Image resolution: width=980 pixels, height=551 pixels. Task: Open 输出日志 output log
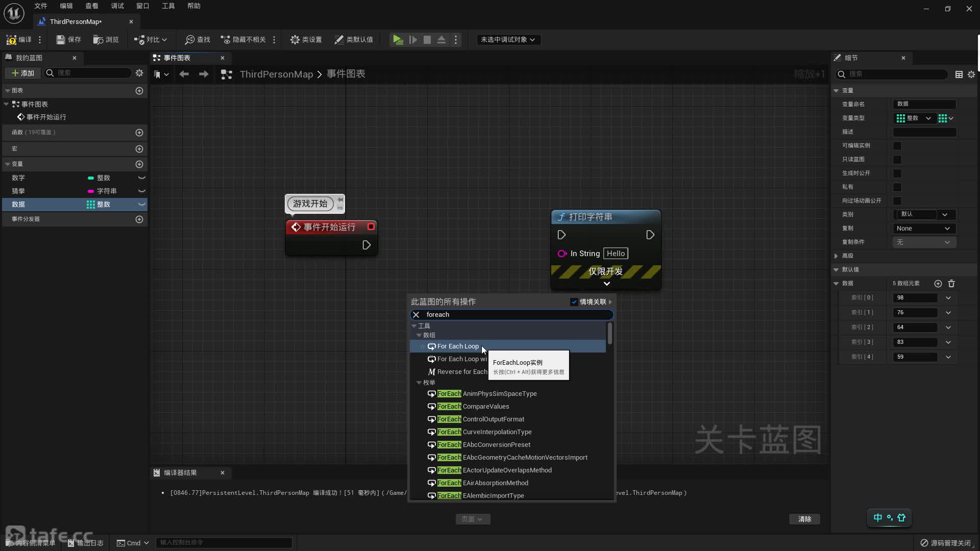tap(86, 543)
